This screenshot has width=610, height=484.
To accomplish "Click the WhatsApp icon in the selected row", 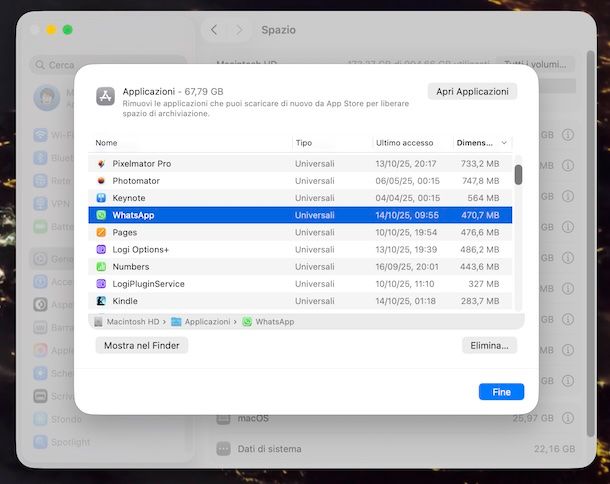I will [101, 215].
